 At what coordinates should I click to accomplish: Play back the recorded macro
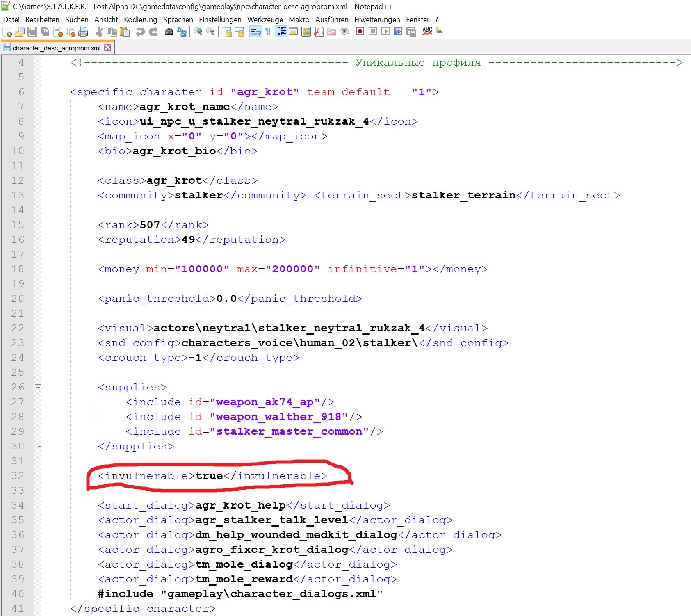coord(385,32)
